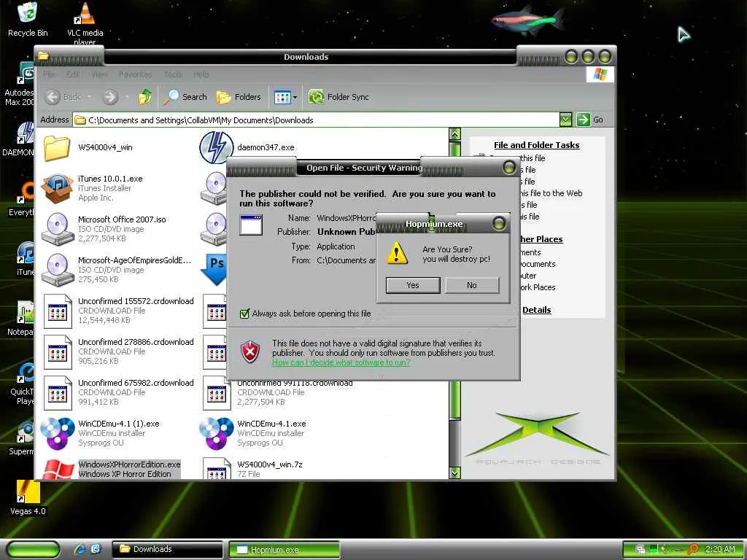747x560 pixels.
Task: Open the Help menu in Downloads window
Action: coord(201,74)
